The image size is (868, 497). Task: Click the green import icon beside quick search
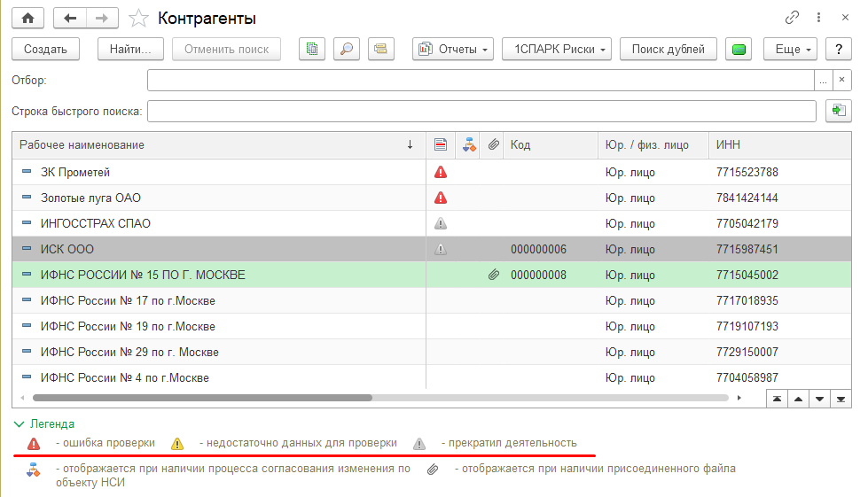point(839,111)
